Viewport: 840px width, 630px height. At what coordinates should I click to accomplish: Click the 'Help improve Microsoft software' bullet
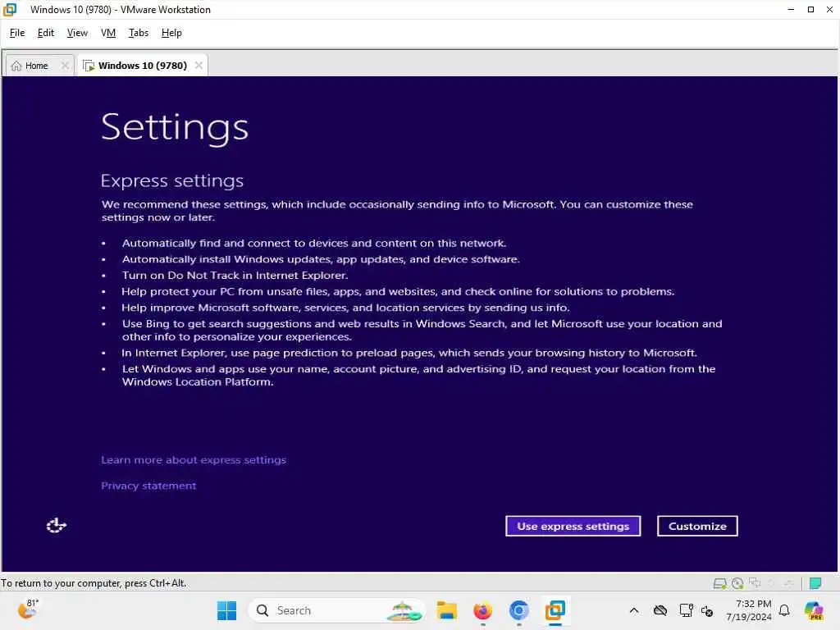pos(345,308)
